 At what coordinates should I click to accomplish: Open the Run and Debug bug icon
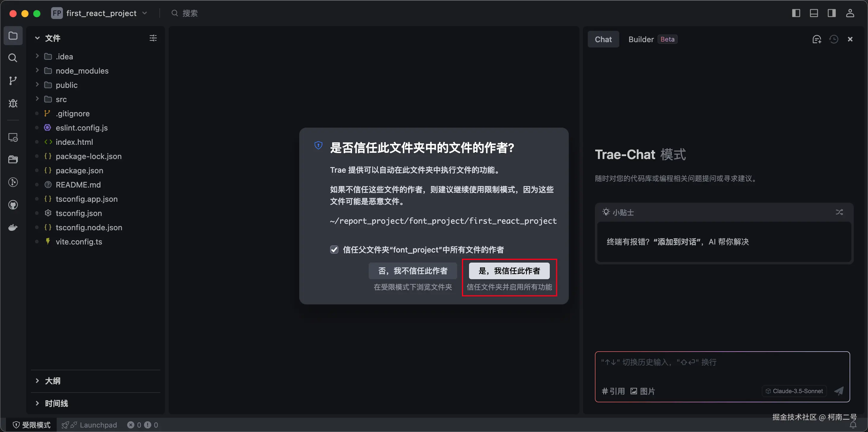[13, 103]
